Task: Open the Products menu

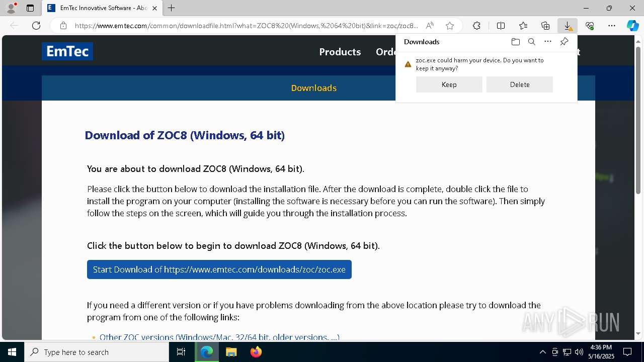Action: (x=340, y=52)
